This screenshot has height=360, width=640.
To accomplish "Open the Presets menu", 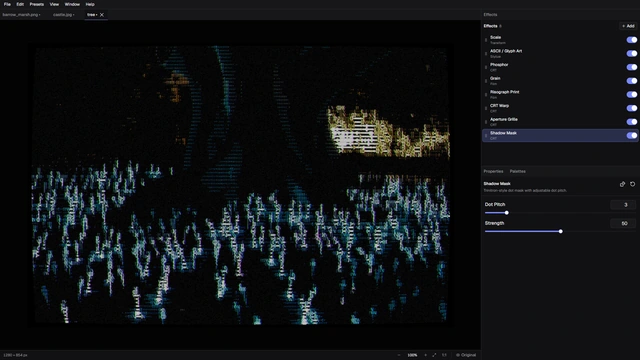I will click(37, 4).
